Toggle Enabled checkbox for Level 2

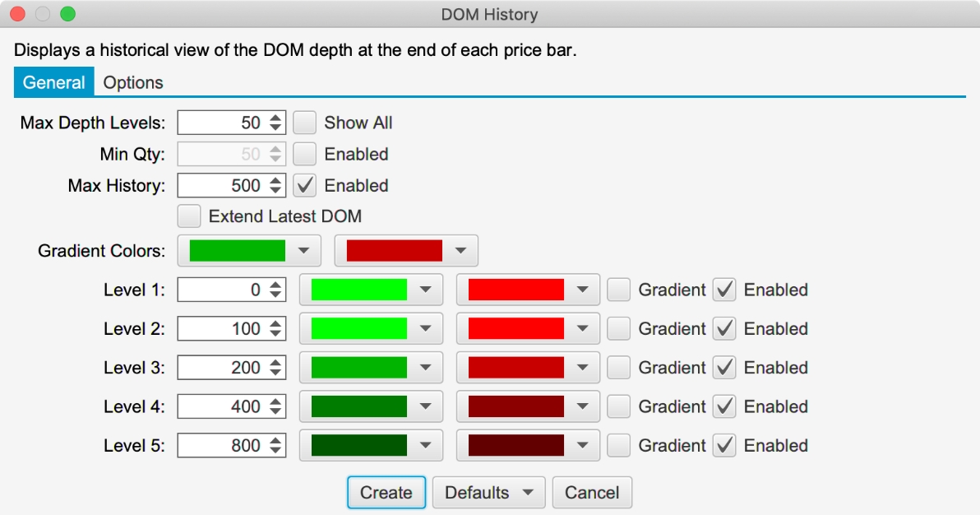[x=724, y=328]
